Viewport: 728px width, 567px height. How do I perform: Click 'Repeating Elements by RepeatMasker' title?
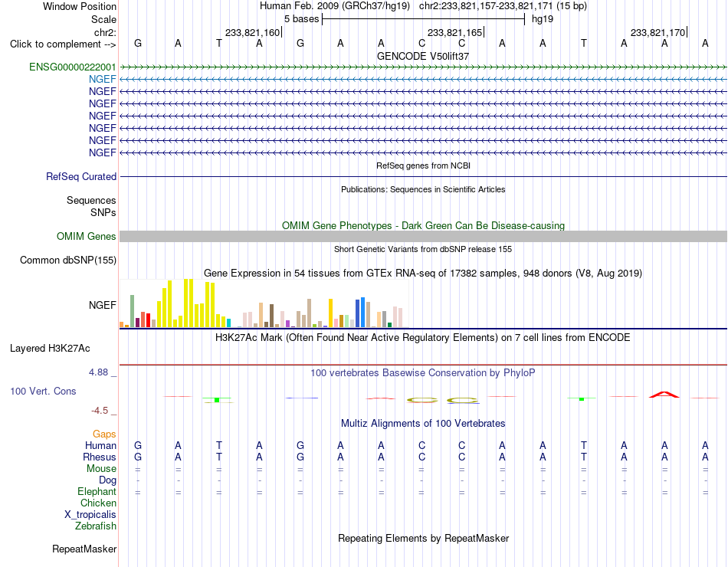[423, 538]
